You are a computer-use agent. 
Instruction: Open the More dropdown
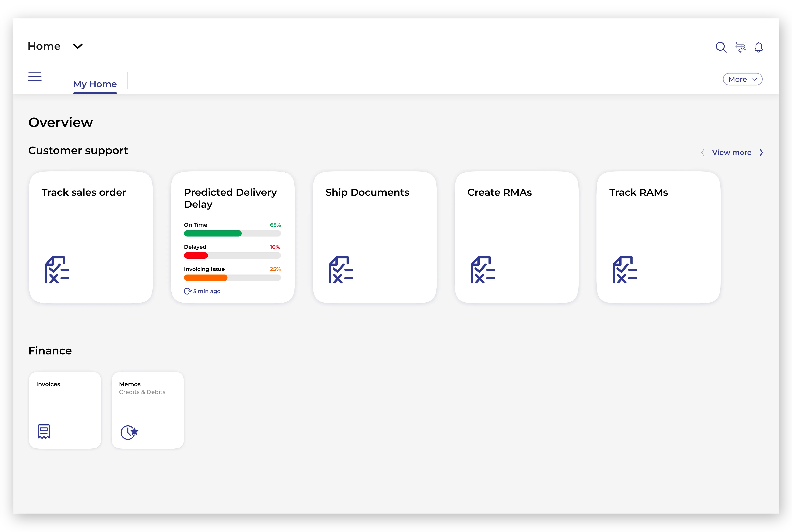pyautogui.click(x=743, y=79)
